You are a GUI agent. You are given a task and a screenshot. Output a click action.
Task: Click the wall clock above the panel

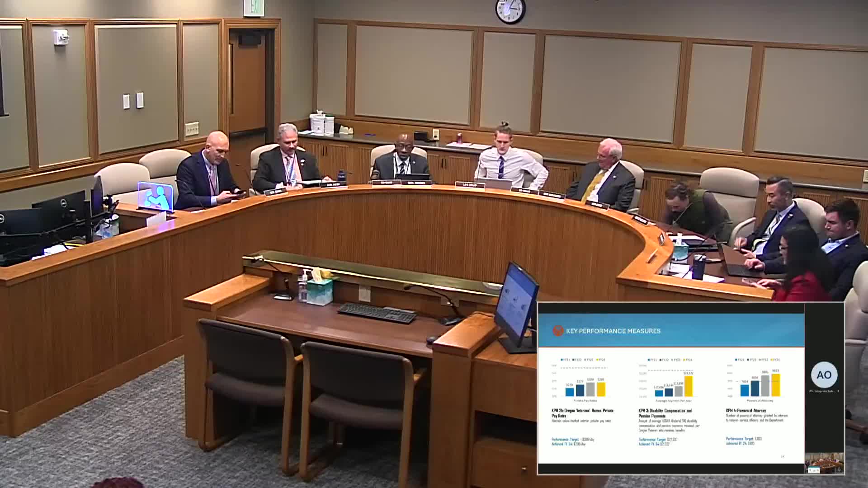[510, 11]
